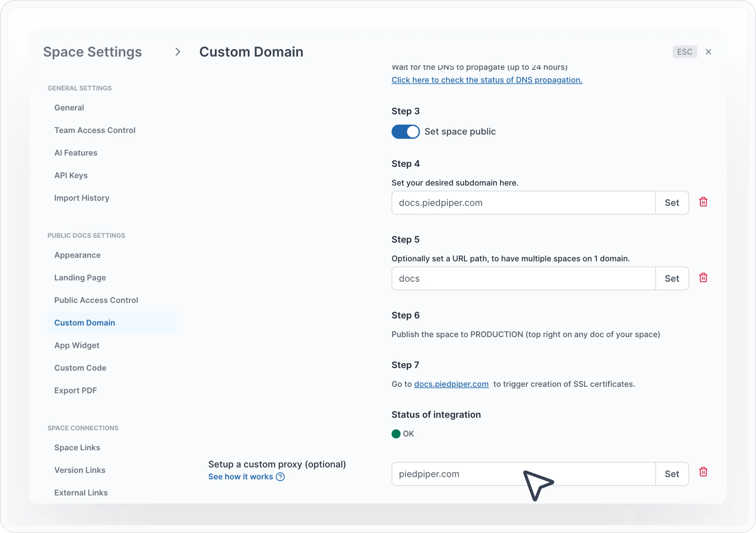Go to Custom Code settings
This screenshot has height=533, width=756.
(80, 368)
